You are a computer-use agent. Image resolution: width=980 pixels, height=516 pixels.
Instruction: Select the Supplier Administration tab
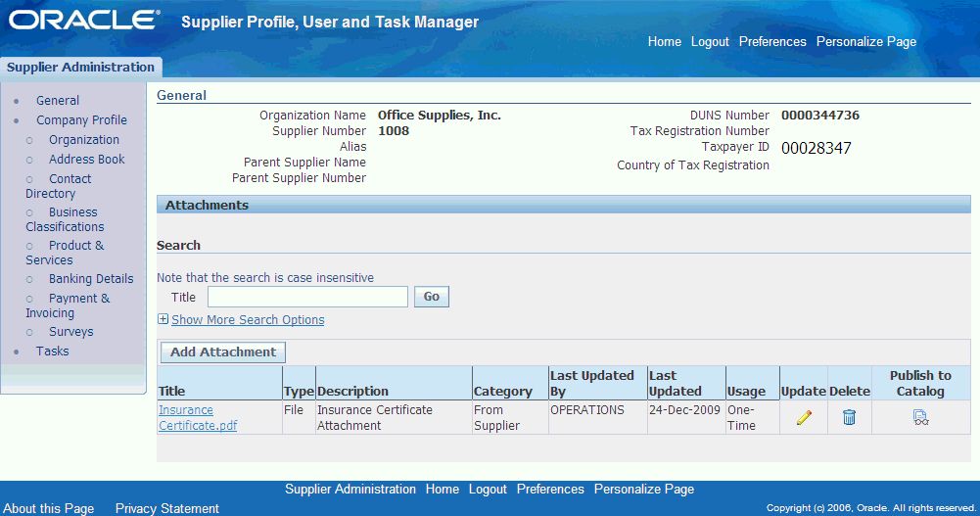point(80,67)
